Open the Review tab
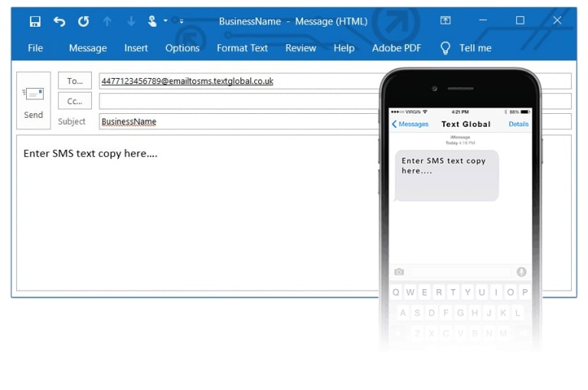 coord(301,48)
